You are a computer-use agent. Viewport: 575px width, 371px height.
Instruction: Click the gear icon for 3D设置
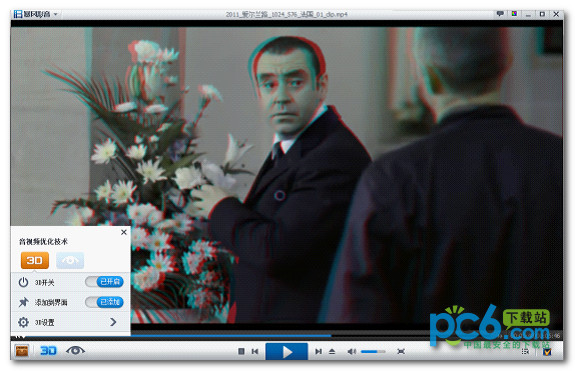23,322
